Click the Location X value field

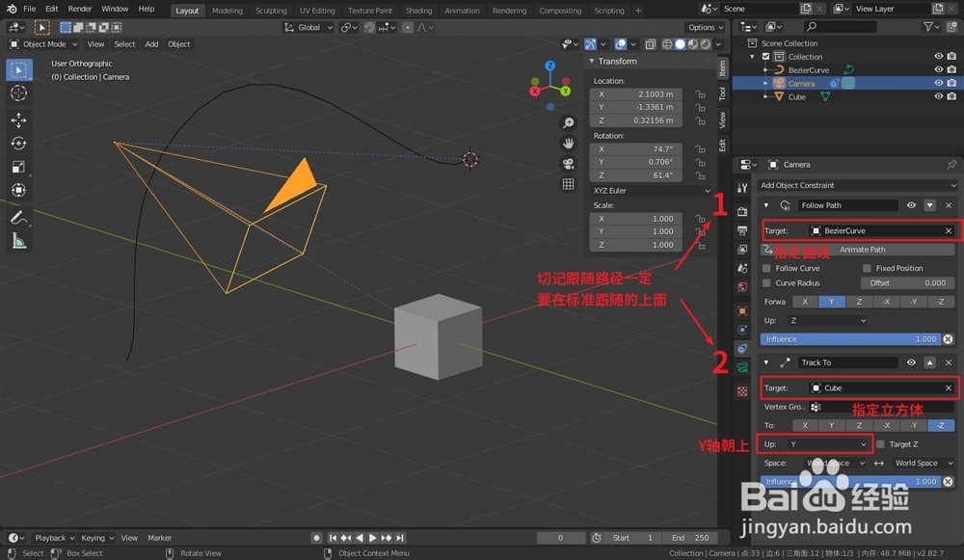click(635, 94)
